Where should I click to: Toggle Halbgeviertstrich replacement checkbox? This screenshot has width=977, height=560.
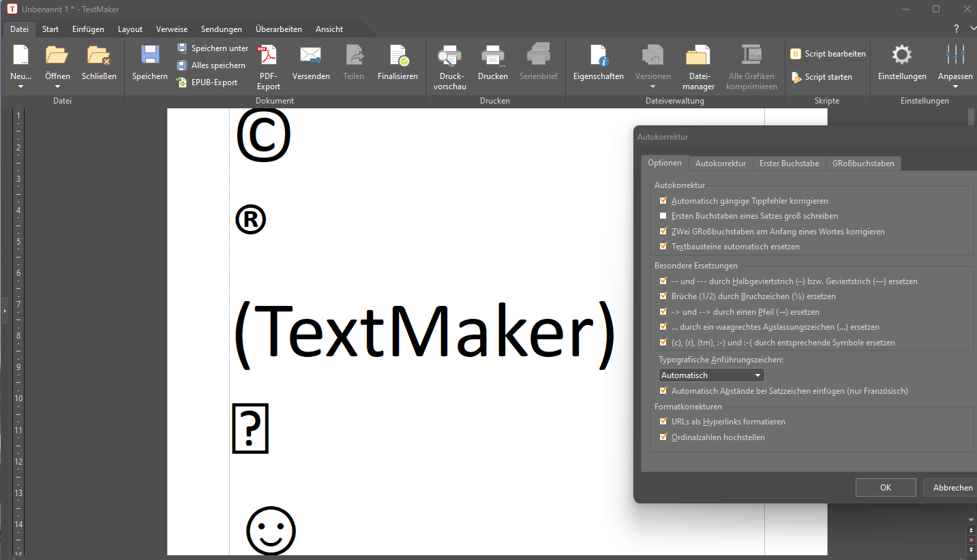[x=663, y=281]
